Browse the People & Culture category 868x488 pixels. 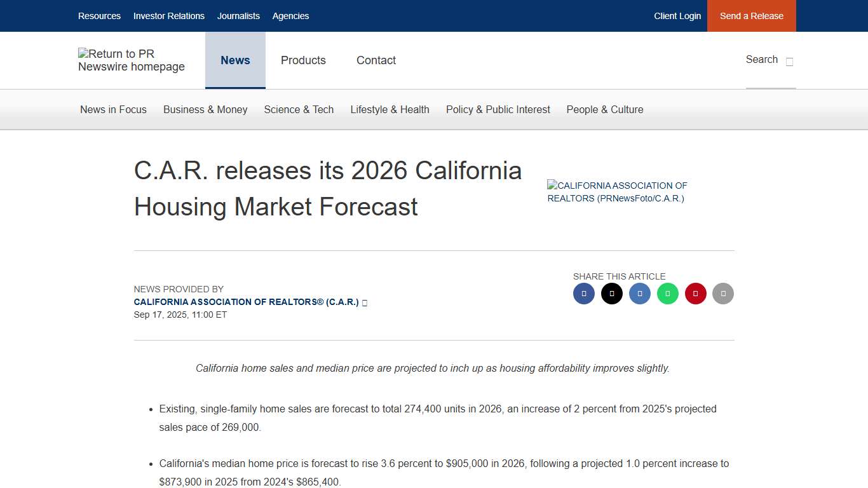click(x=604, y=109)
